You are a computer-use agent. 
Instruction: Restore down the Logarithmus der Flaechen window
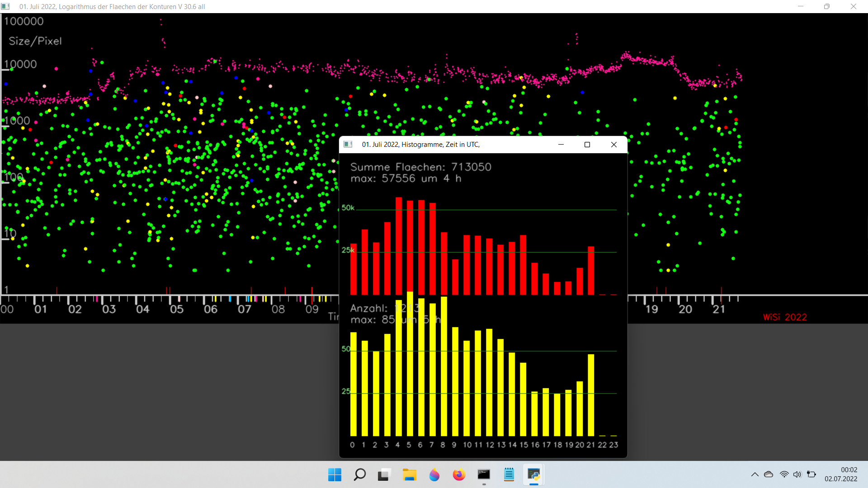coord(827,6)
